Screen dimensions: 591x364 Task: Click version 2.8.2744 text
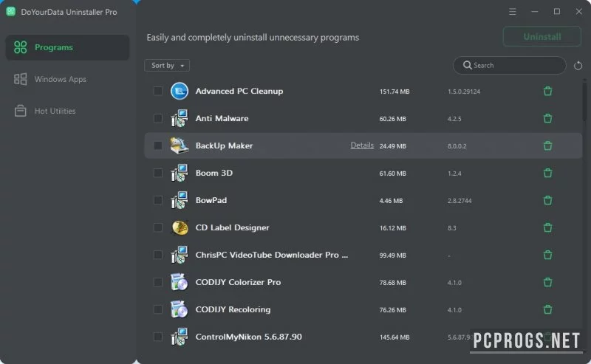click(460, 201)
